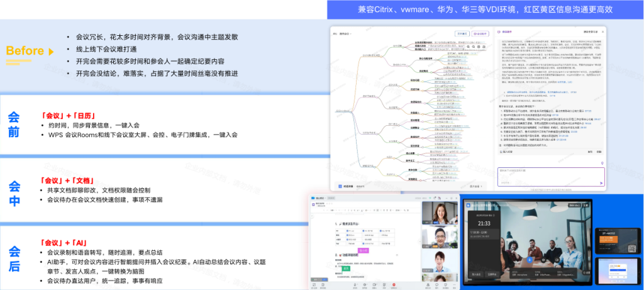Click the orange Before heading
This screenshot has height=290, width=644.
[25, 52]
